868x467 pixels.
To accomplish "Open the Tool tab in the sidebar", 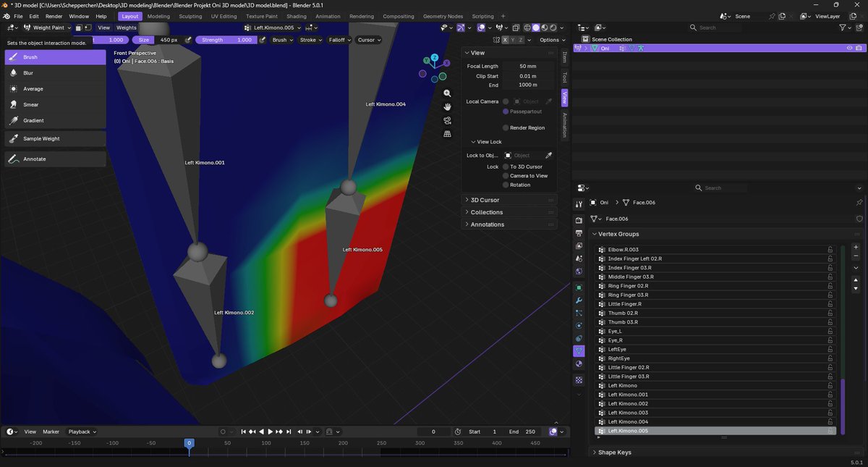I will coord(565,77).
